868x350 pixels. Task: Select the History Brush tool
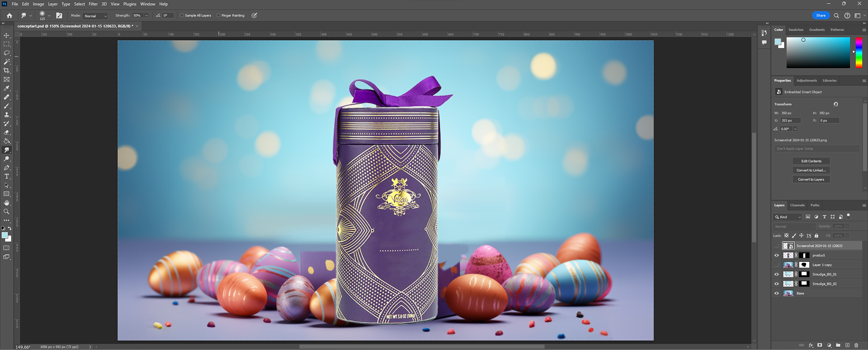[x=6, y=124]
